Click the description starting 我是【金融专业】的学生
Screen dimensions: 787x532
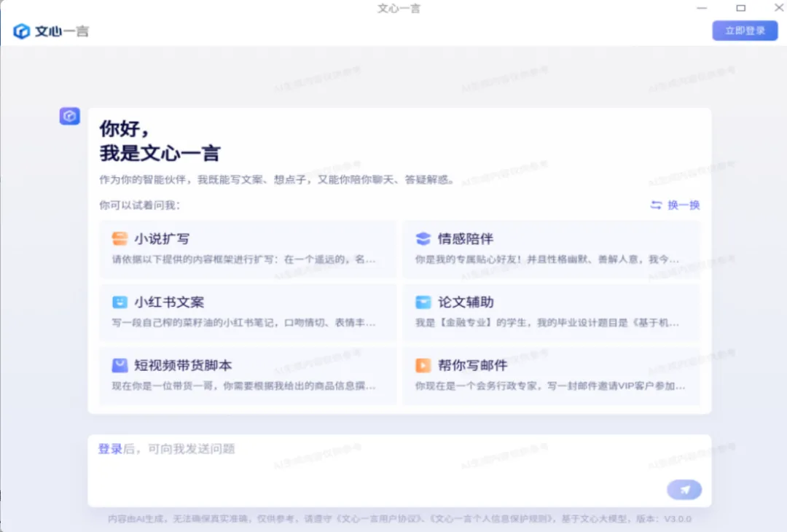[547, 323]
